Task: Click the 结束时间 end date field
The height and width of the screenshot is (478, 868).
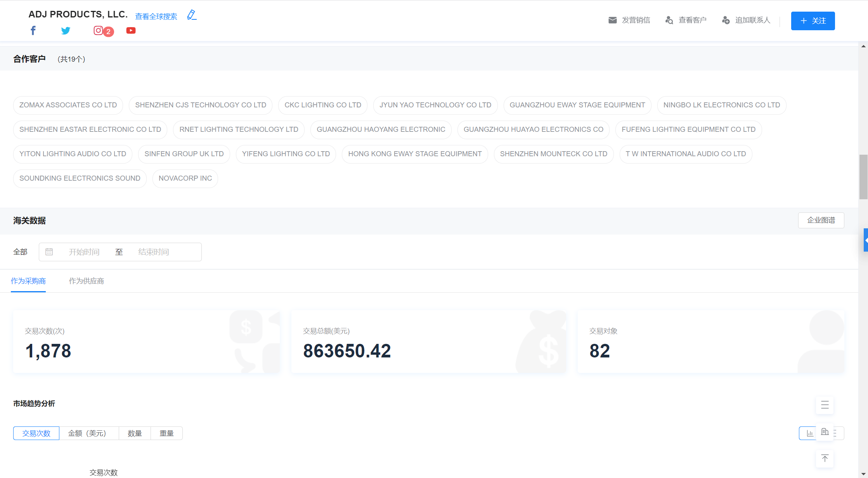Action: tap(154, 252)
